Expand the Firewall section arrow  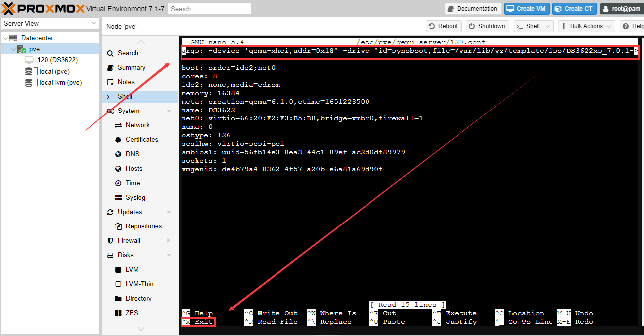coord(169,240)
